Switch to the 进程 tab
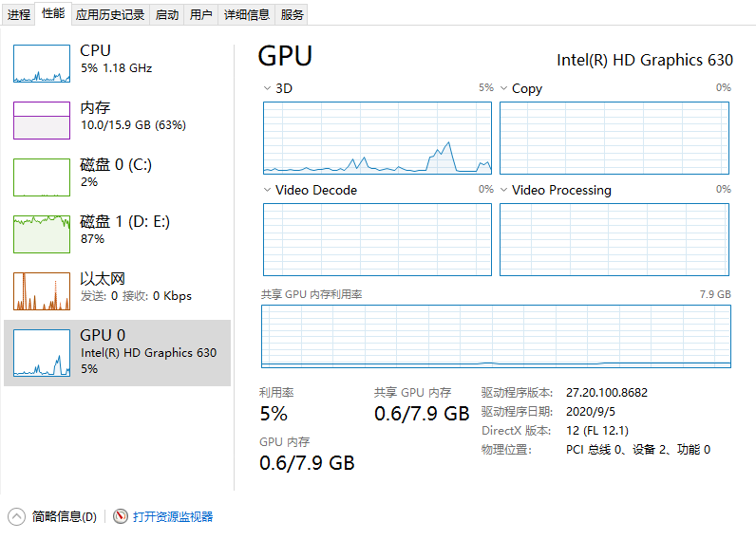756x540 pixels. 19,15
